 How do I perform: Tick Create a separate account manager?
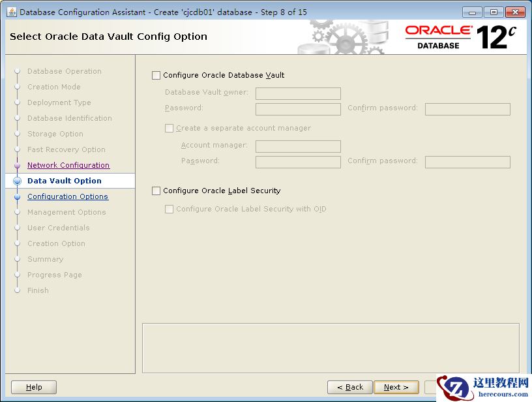pyautogui.click(x=169, y=129)
